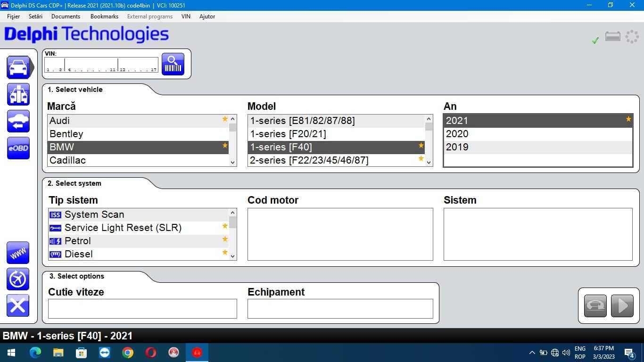The height and width of the screenshot is (362, 644).
Task: Open the Ajutor menu
Action: 207,16
